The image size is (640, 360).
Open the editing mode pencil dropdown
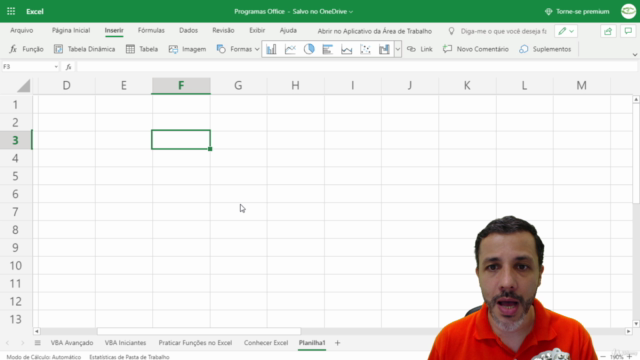566,31
